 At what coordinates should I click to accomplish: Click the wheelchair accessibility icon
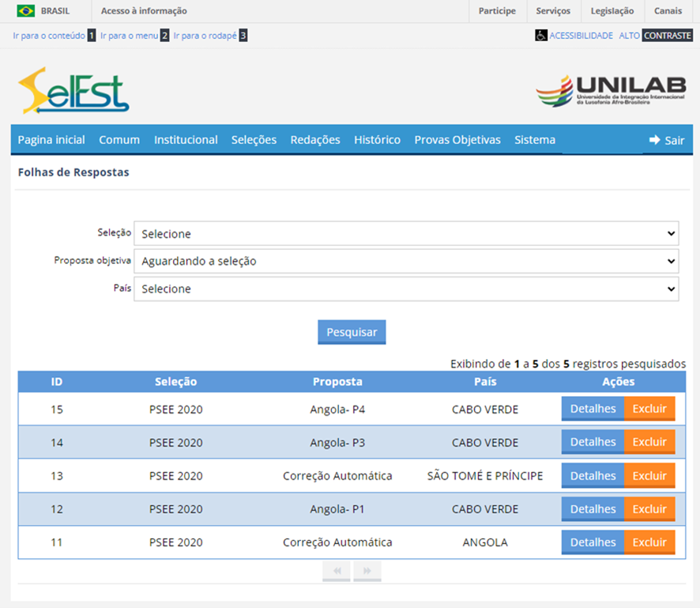click(x=541, y=36)
